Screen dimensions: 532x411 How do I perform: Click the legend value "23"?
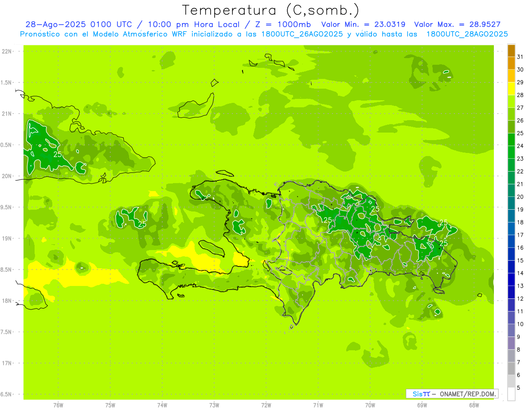click(520, 159)
